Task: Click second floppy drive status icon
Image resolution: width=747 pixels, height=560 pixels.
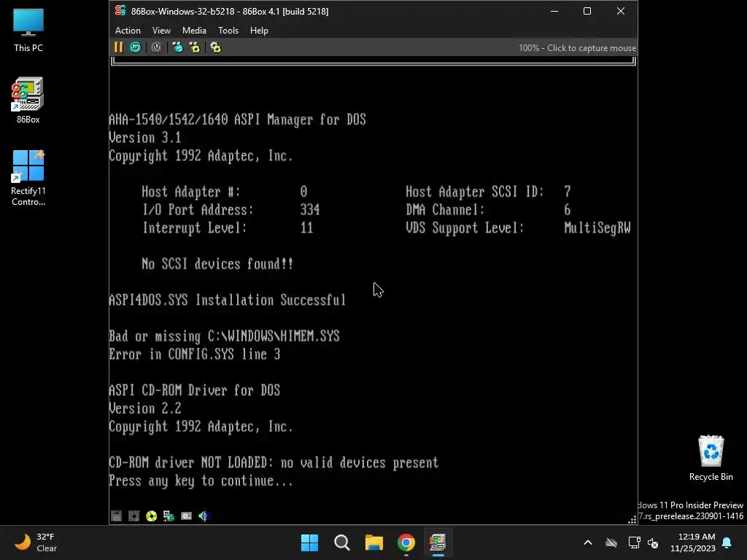Action: coord(134,516)
